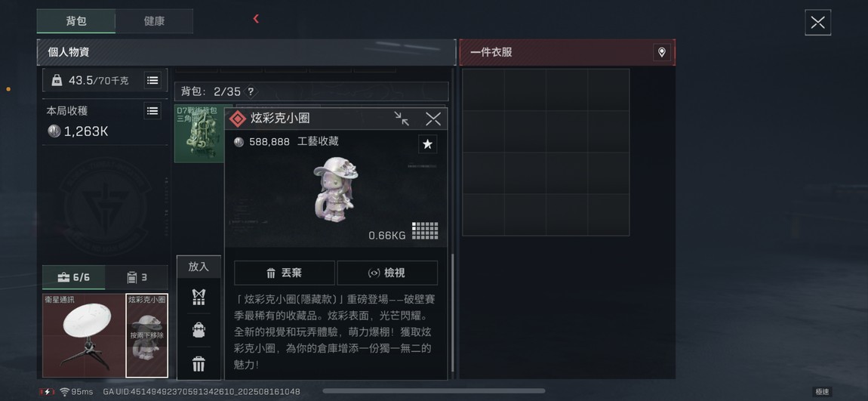
Task: Open weight details list icon
Action: [152, 80]
